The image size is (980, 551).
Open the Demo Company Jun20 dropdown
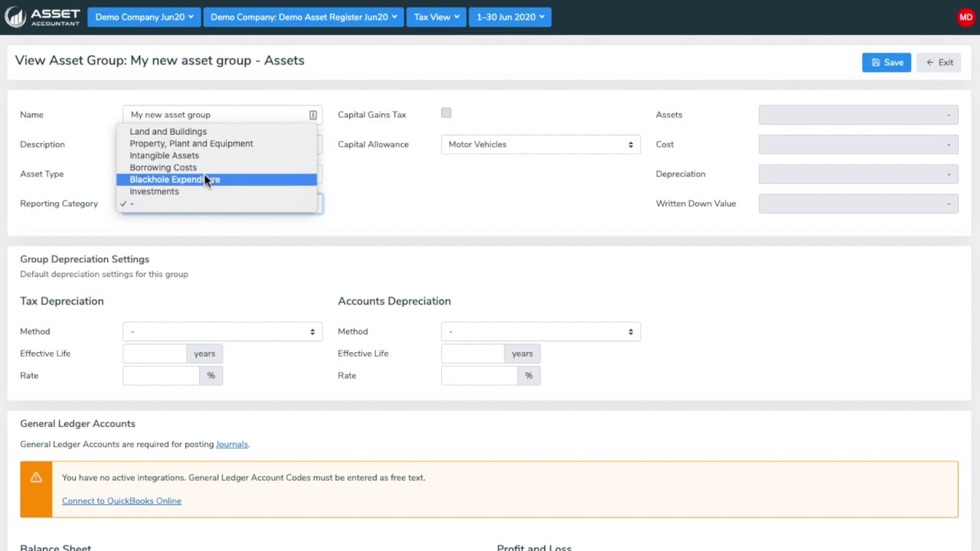(144, 17)
